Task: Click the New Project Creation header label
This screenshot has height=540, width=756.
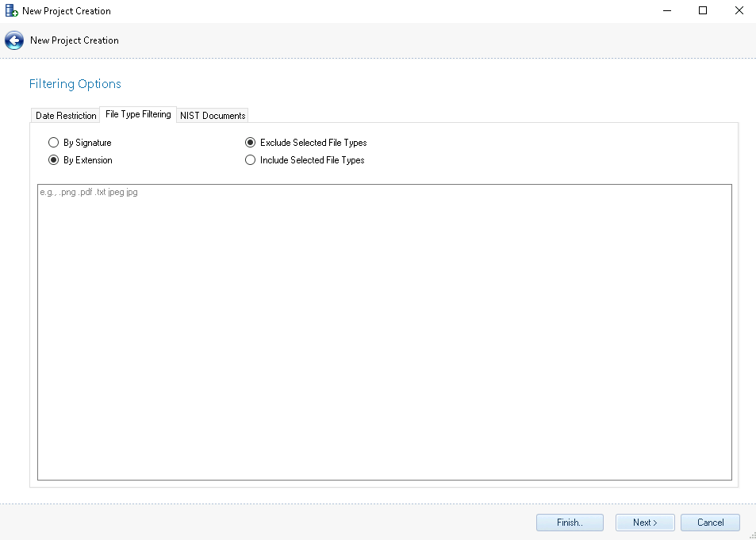Action: pyautogui.click(x=75, y=40)
